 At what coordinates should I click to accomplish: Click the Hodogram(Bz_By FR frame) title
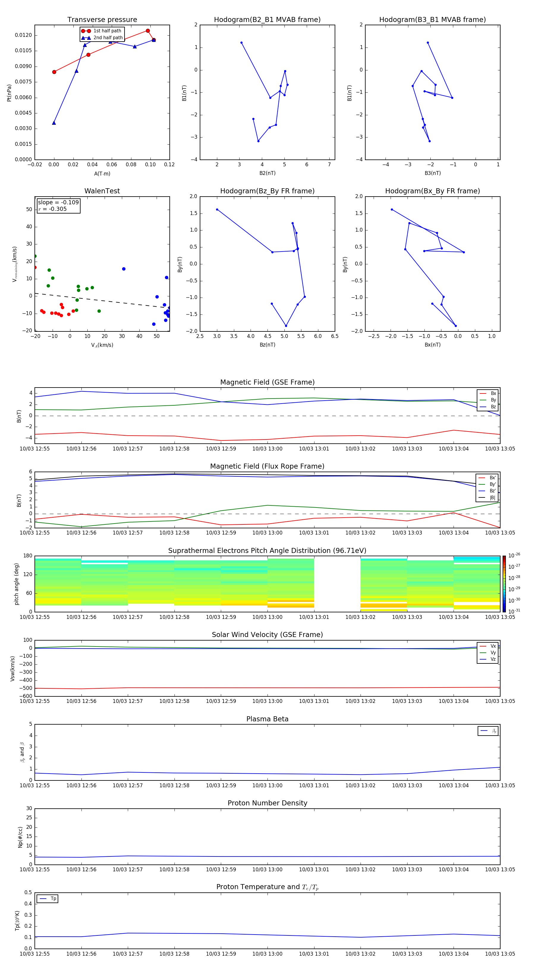[267, 191]
